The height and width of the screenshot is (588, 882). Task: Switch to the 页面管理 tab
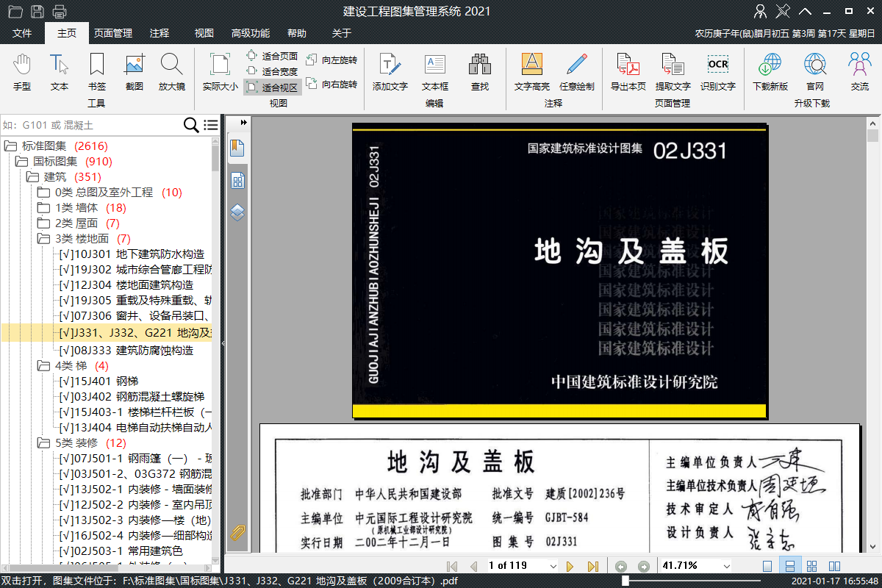click(112, 33)
